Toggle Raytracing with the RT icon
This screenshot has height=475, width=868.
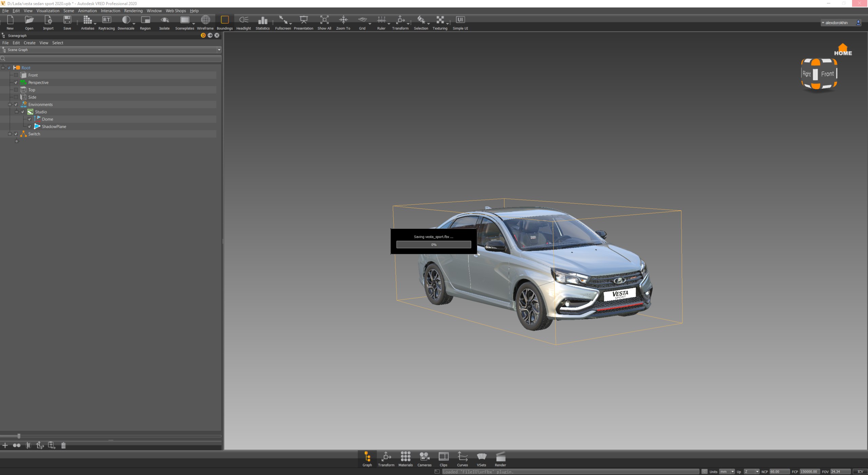[x=107, y=20]
